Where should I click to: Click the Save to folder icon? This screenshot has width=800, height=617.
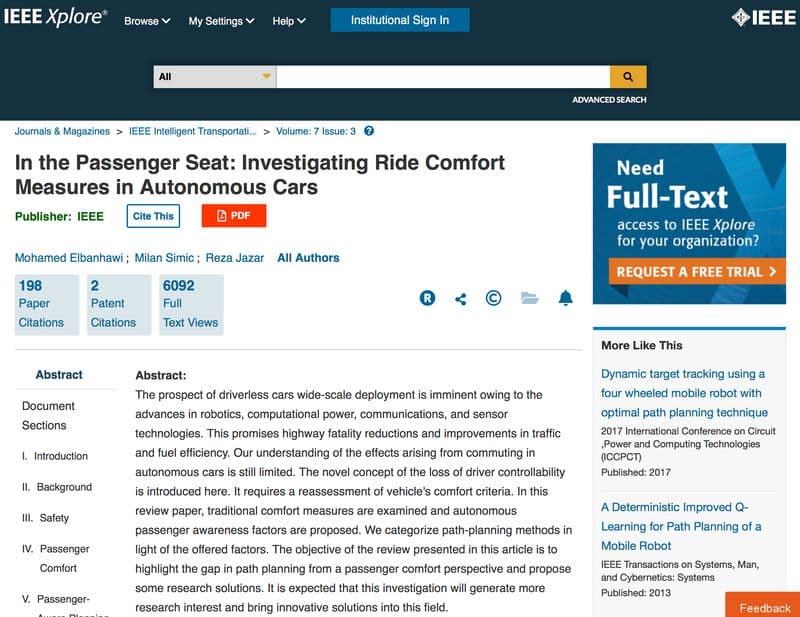[x=530, y=298]
